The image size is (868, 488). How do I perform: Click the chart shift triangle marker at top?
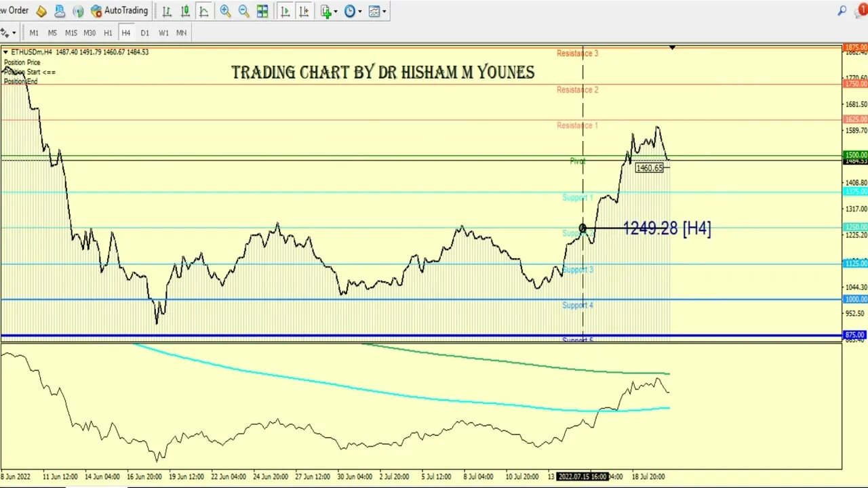point(672,47)
